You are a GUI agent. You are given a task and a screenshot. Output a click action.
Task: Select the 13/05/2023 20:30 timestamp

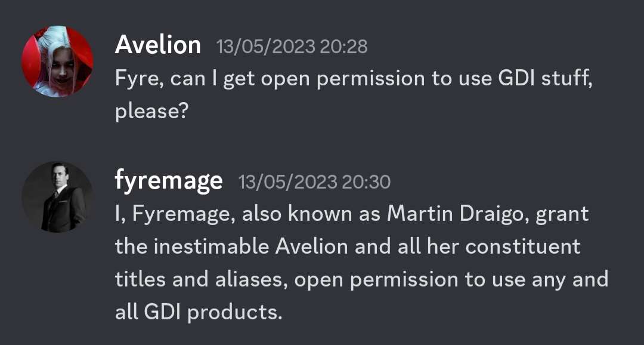[x=315, y=182]
